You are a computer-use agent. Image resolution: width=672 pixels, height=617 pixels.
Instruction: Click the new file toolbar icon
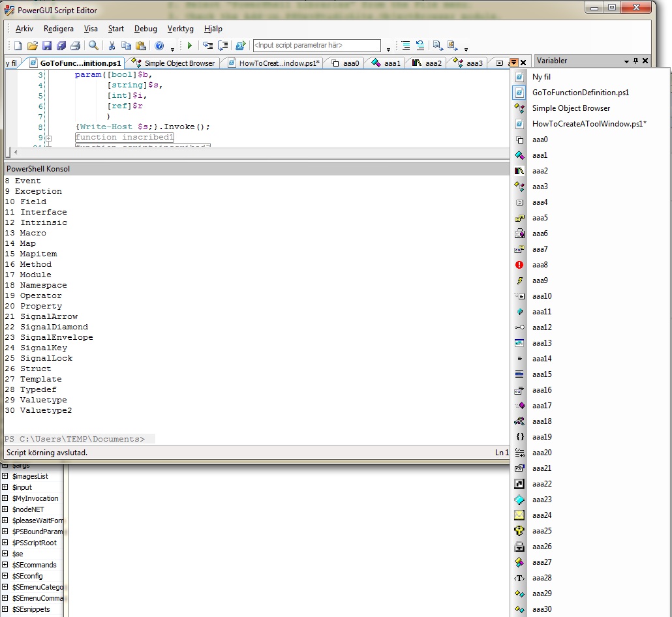[18, 46]
